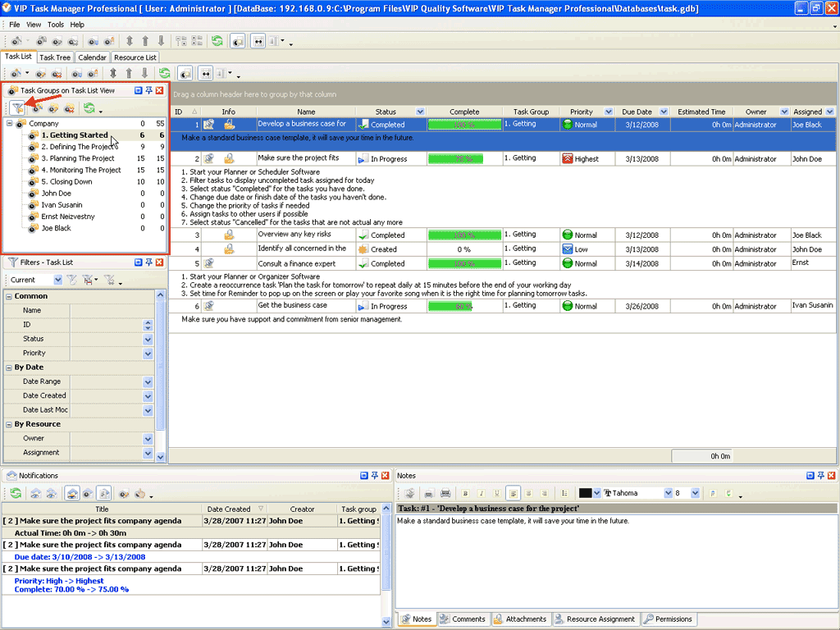
Task: Select 'Ivan Susanin' in Task Groups tree
Action: pyautogui.click(x=62, y=204)
